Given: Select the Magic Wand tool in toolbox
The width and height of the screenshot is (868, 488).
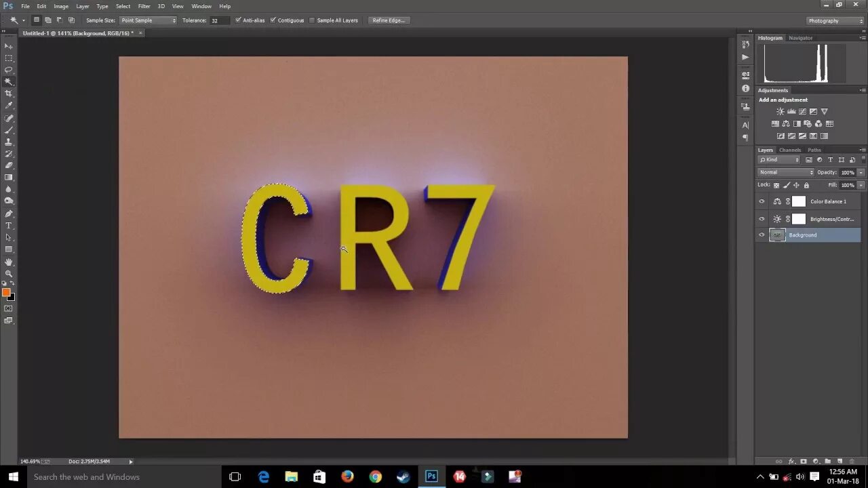Looking at the screenshot, I should (x=9, y=81).
